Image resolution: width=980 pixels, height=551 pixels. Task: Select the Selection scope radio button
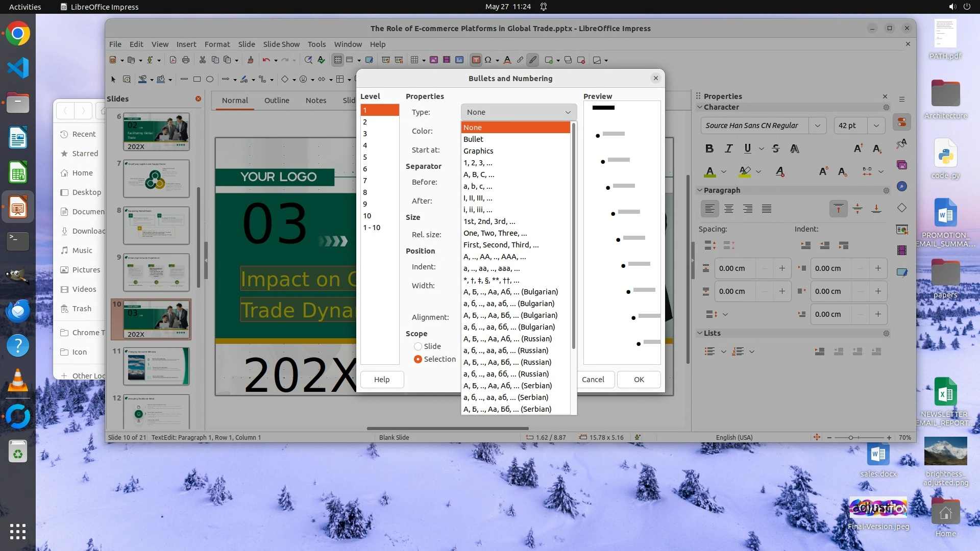[x=418, y=359]
